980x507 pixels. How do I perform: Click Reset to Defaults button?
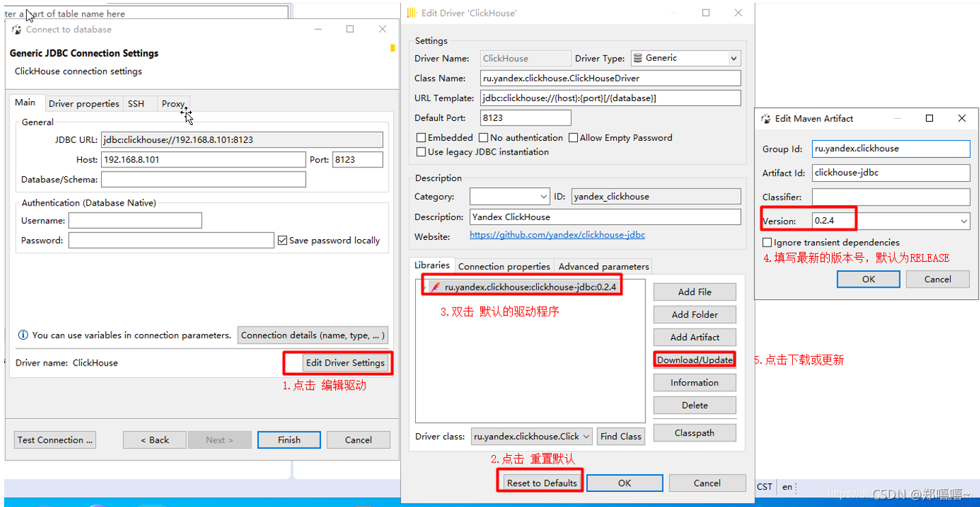[542, 483]
